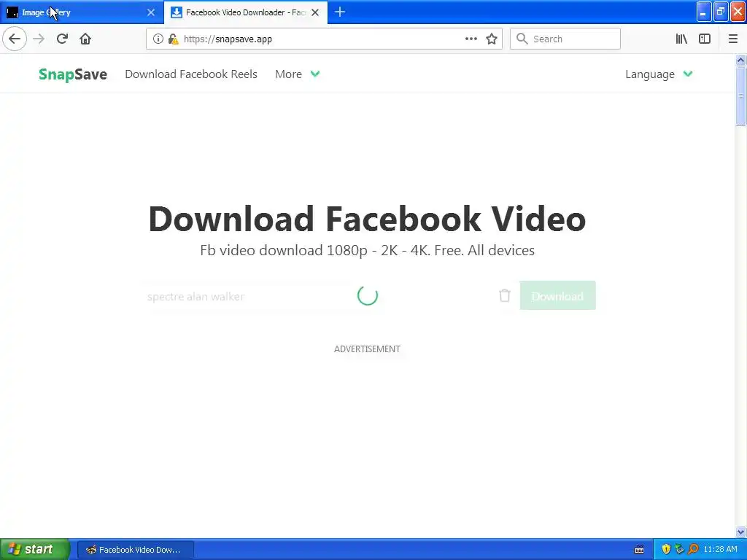Screen dimensions: 747x560
Task: Close the Image Gallery tab
Action: (x=151, y=12)
